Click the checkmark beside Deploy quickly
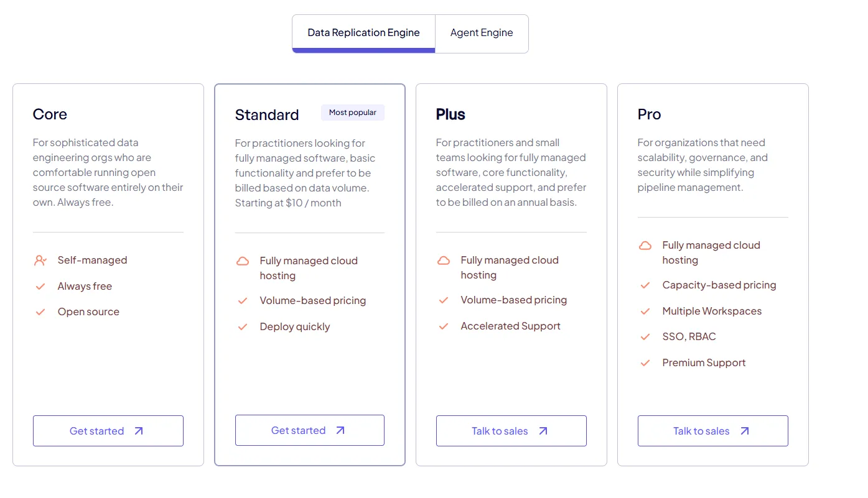This screenshot has width=868, height=498. [x=243, y=327]
